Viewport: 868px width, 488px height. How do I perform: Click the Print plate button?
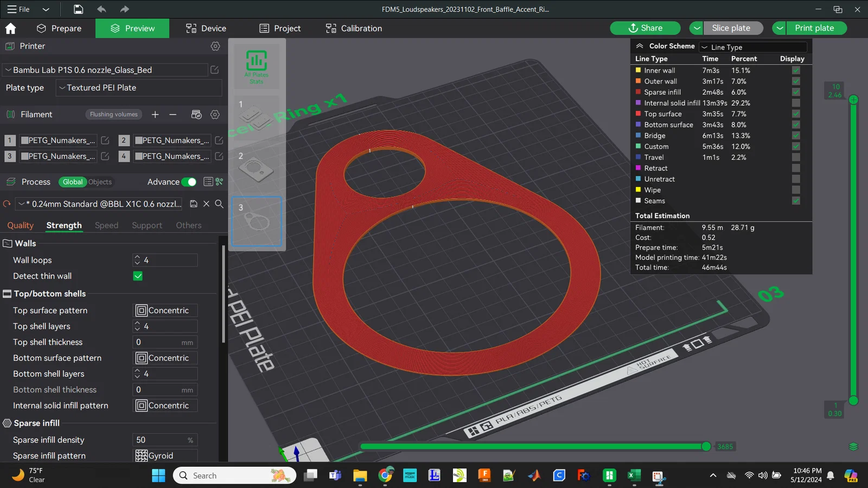814,28
